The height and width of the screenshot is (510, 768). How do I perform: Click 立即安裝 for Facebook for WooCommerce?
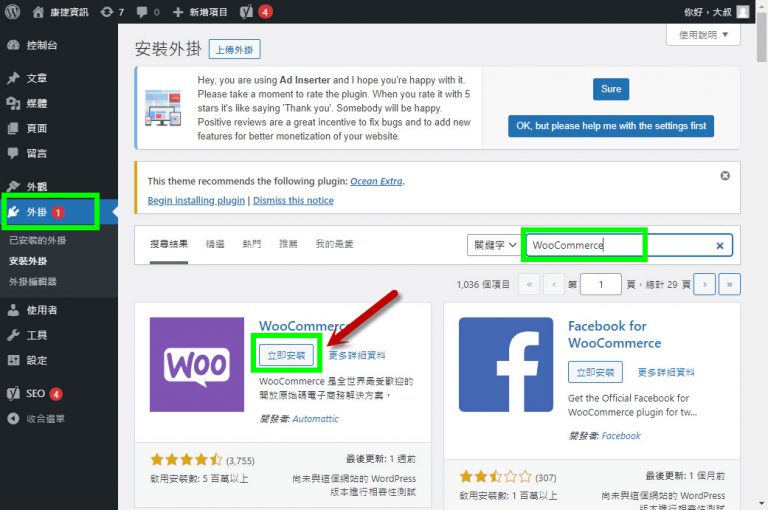click(x=595, y=372)
